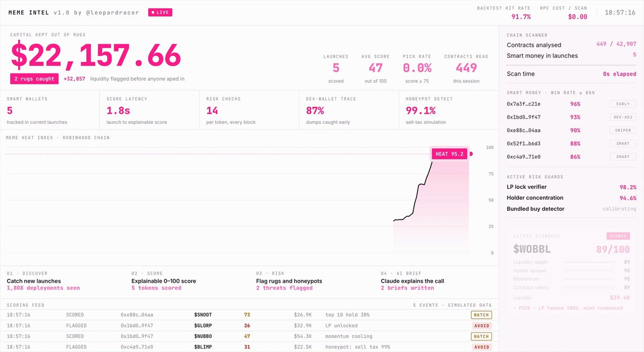Click the SMART tag beside 0x52f1…b6d3
The height and width of the screenshot is (352, 644).
click(623, 144)
